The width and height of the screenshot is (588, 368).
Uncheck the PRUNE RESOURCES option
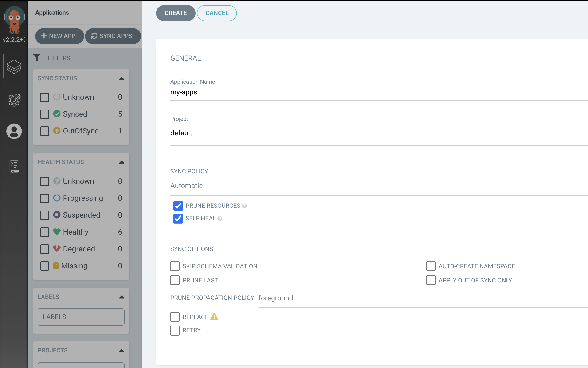(x=178, y=206)
